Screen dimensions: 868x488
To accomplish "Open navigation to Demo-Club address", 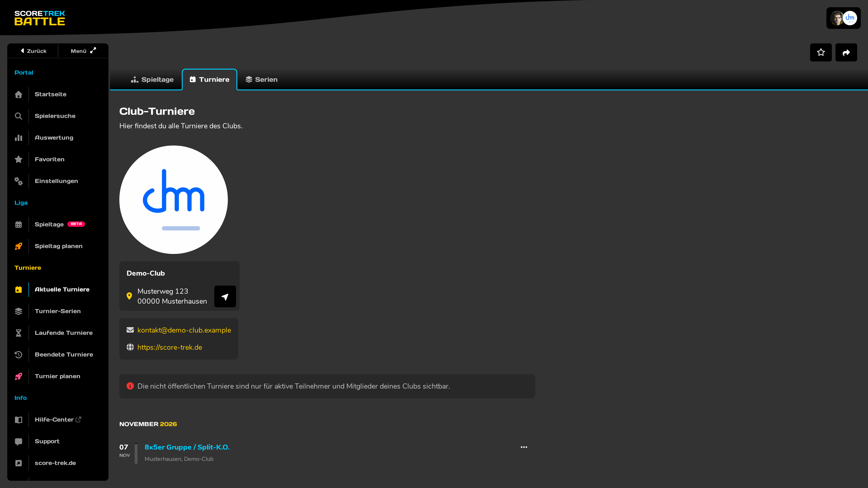I will pyautogui.click(x=225, y=296).
